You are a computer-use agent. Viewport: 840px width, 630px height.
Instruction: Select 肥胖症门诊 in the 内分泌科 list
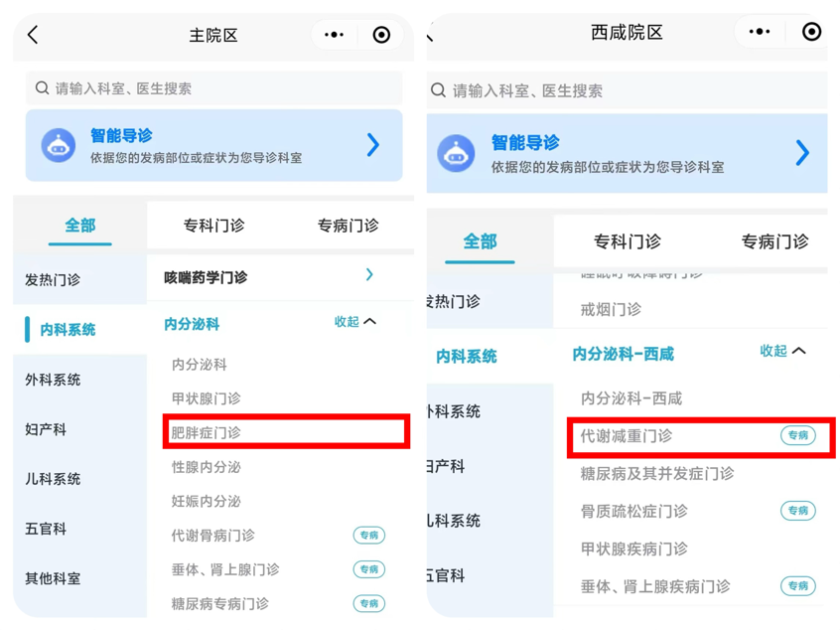(x=287, y=431)
